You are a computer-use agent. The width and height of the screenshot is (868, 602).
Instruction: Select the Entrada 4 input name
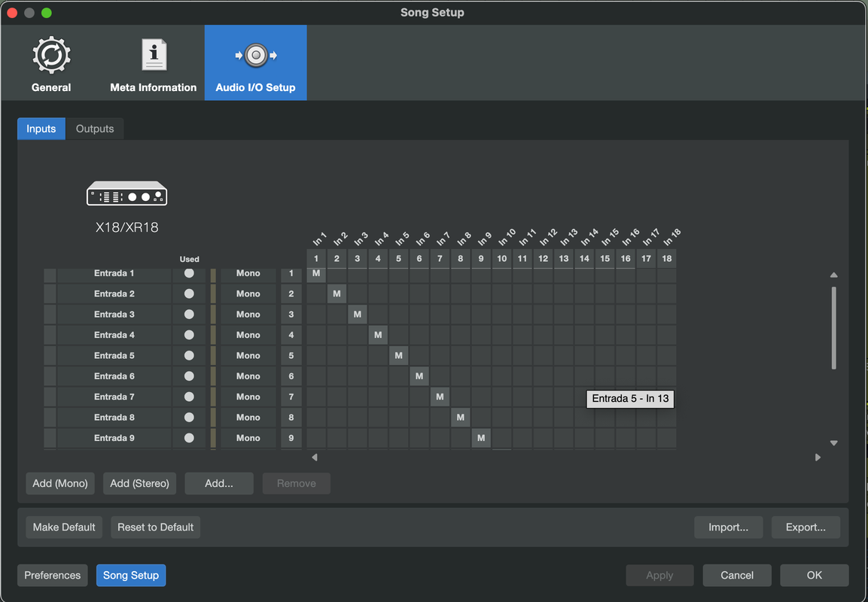[114, 335]
